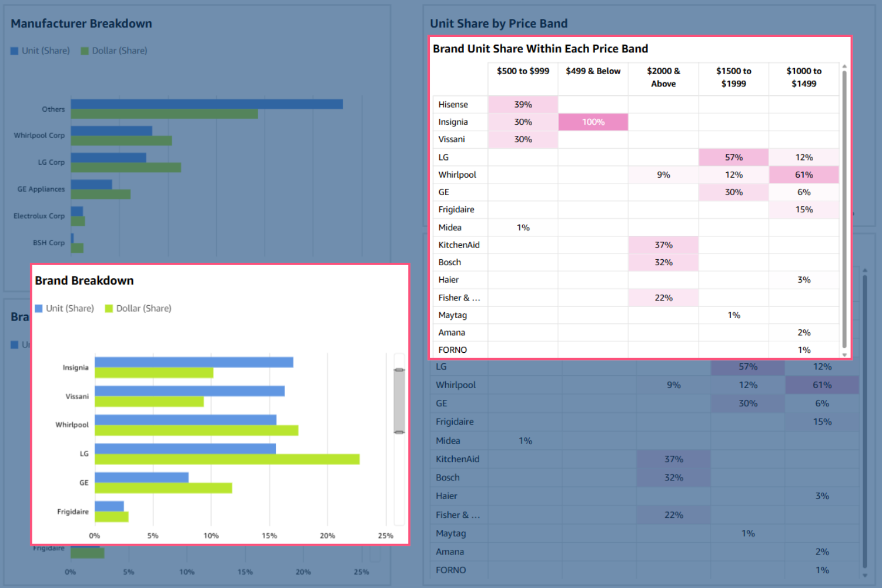882x588 pixels.
Task: Select the $500 to $999 column header
Action: click(523, 71)
